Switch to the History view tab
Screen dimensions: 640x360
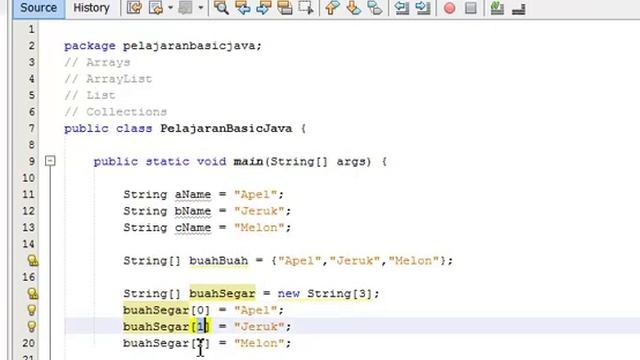(91, 8)
